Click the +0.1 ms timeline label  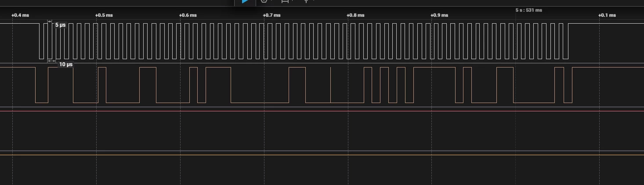tap(607, 15)
